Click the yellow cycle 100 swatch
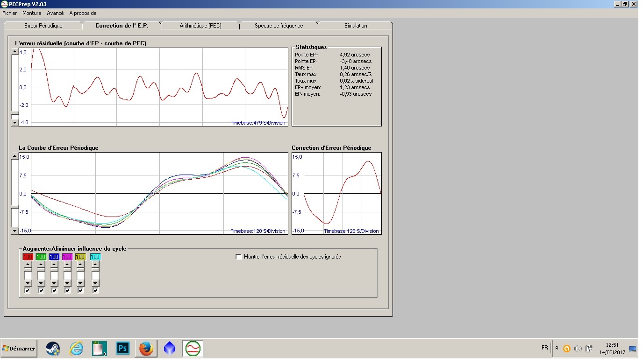The width and height of the screenshot is (643, 364). 80,257
